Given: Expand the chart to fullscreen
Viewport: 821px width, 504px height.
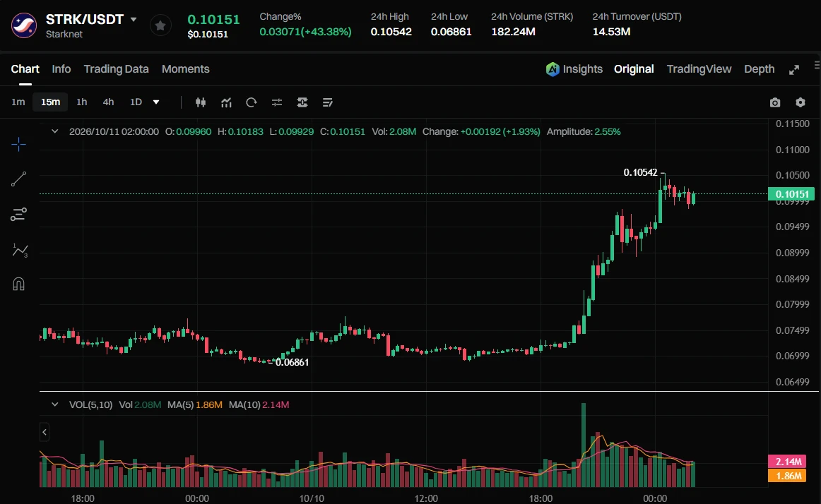Looking at the screenshot, I should 794,70.
